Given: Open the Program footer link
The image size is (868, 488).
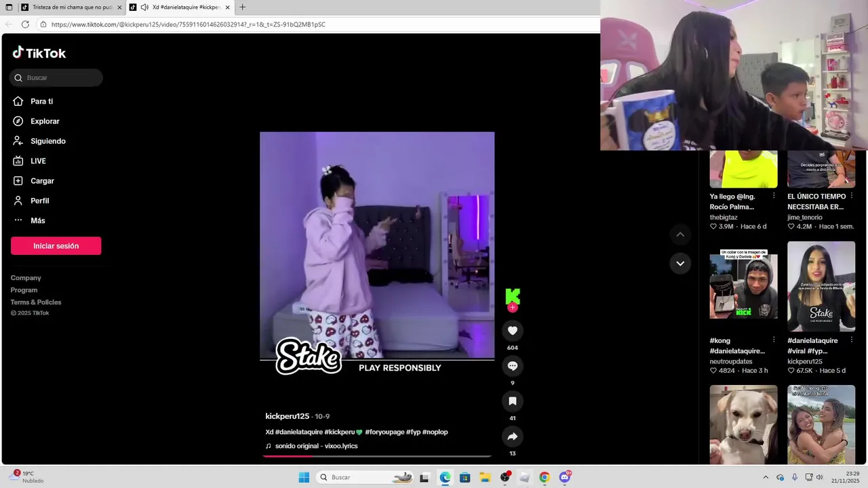Looking at the screenshot, I should click(24, 290).
